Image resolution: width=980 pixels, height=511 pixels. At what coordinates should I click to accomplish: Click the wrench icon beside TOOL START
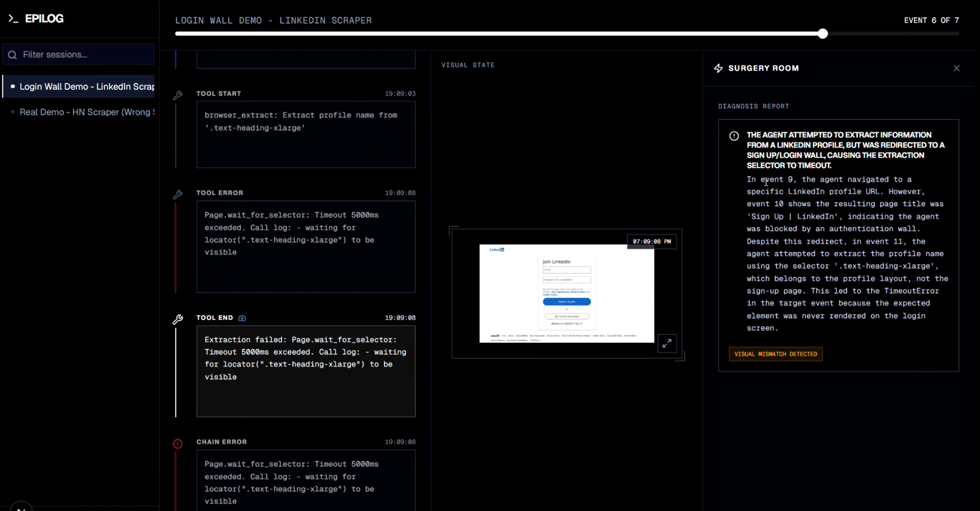(x=178, y=95)
